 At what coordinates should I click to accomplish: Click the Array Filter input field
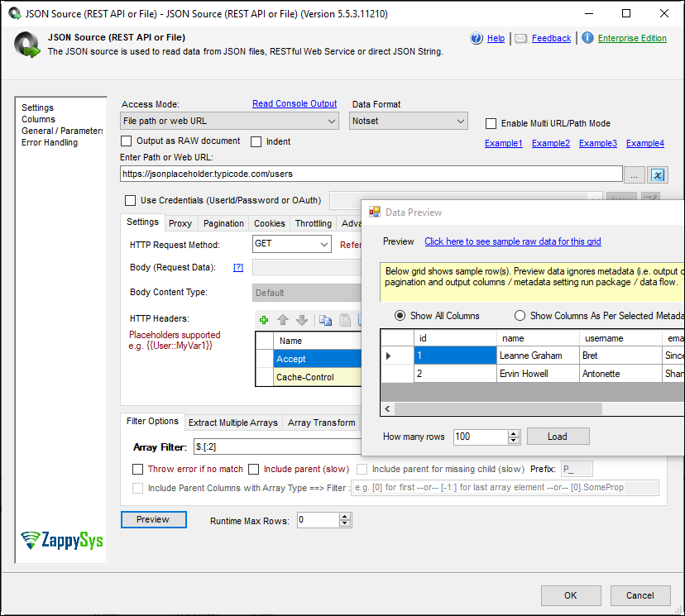[277, 447]
